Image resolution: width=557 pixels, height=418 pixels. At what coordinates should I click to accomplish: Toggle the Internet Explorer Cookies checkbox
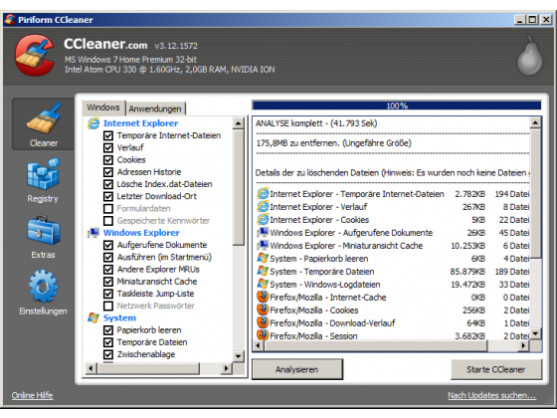pos(108,160)
